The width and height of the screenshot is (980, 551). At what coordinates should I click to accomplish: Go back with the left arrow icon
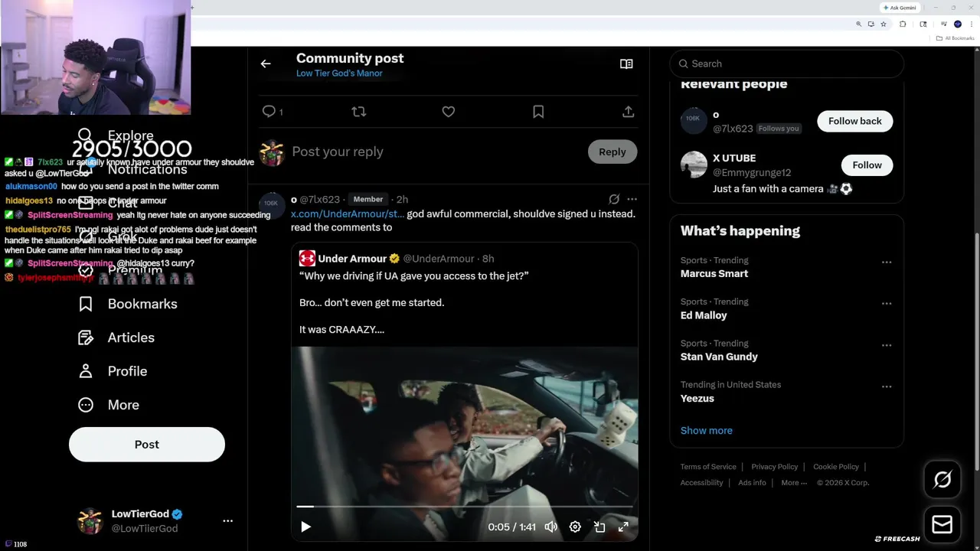click(x=266, y=64)
